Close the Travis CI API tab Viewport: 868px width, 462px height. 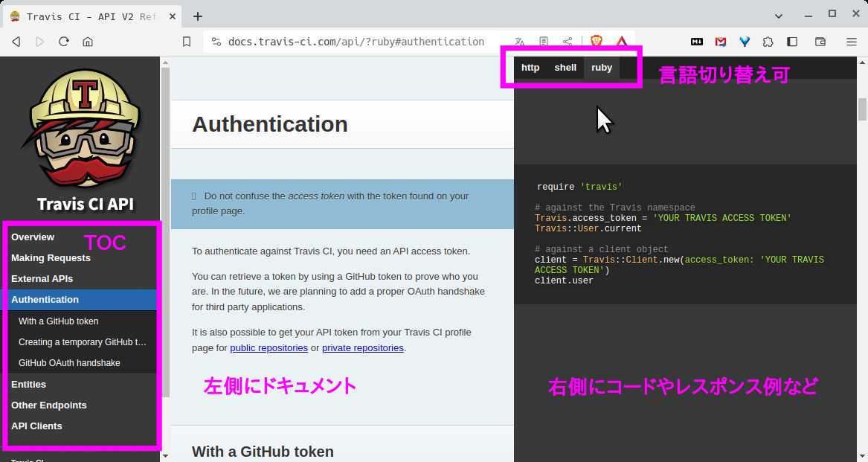172,16
